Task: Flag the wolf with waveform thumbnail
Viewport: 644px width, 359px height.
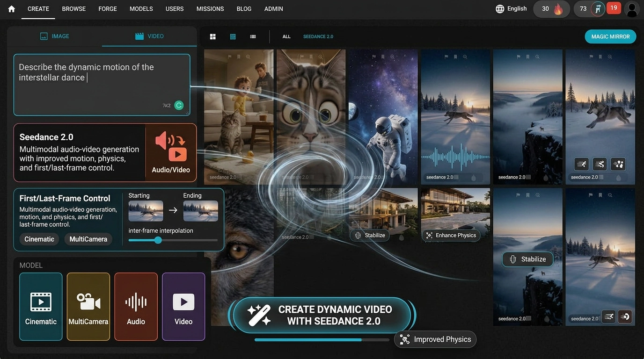Action: tap(446, 57)
